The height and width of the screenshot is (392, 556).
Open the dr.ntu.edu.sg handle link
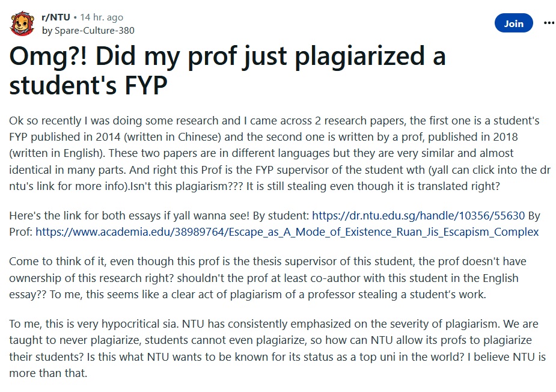pos(418,215)
